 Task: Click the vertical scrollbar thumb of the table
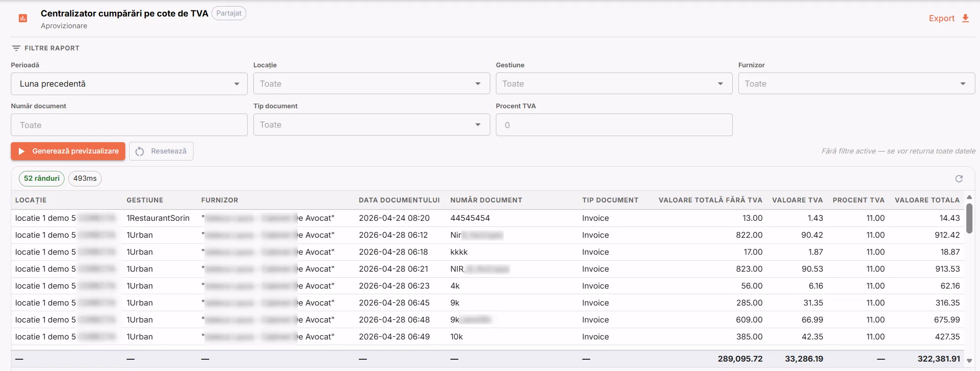[x=969, y=218]
